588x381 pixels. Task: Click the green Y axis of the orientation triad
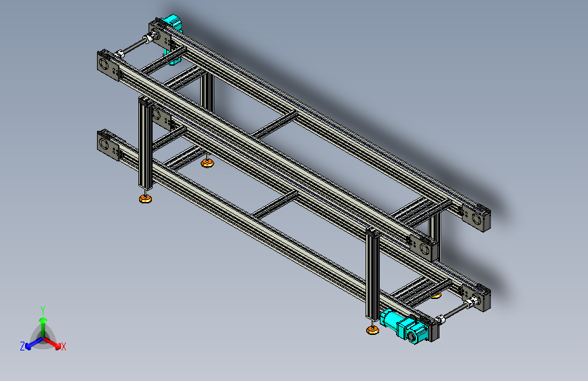(43, 327)
